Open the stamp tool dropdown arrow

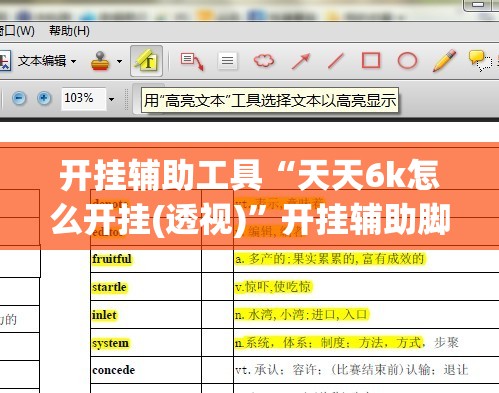[x=119, y=61]
